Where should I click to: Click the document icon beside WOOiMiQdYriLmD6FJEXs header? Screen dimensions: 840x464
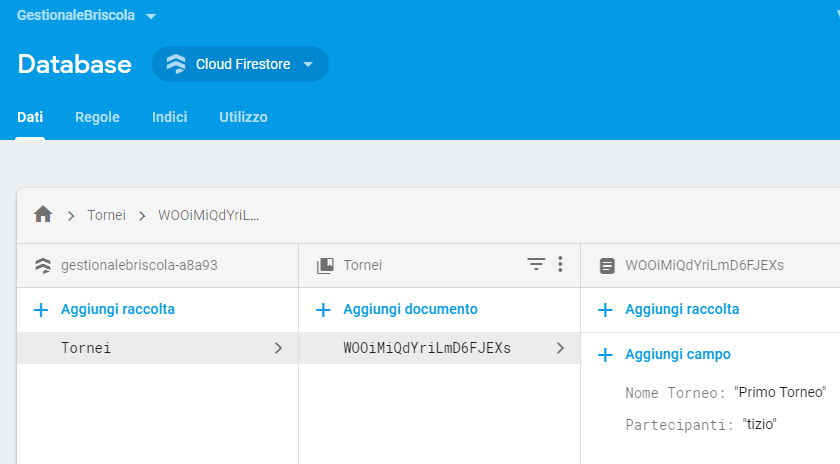point(606,266)
